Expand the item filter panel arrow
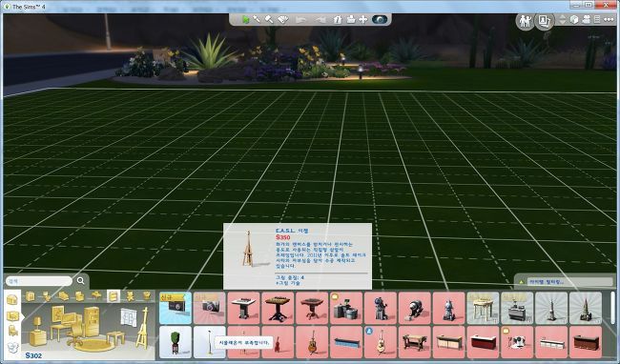Screen dimensions: 620x364 point(521,282)
